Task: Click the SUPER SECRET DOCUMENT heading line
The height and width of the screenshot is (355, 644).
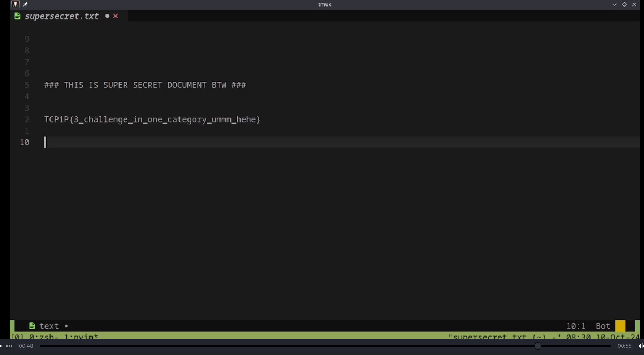Action: (x=145, y=85)
